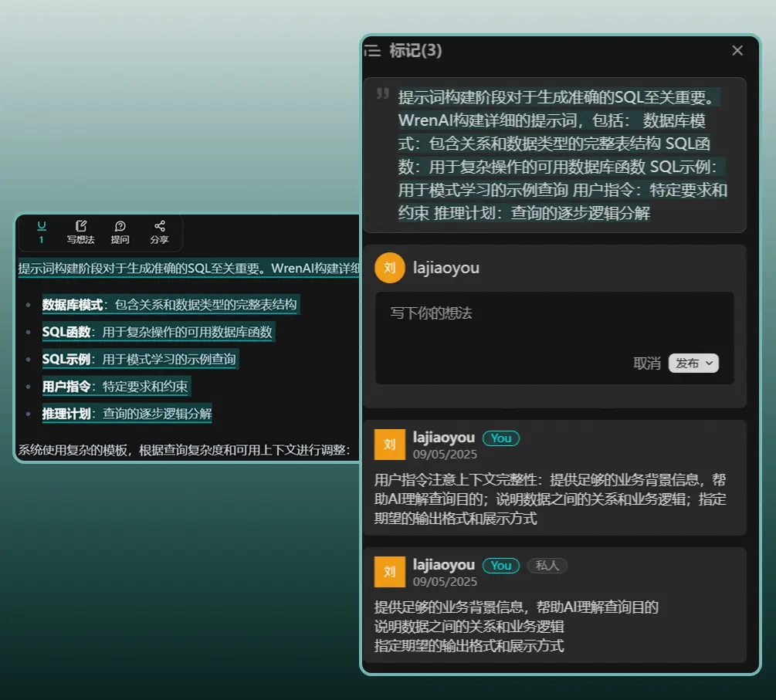Click the line 说明数据之间的关系和业务逻辑
Image resolution: width=776 pixels, height=700 pixels.
(x=469, y=626)
